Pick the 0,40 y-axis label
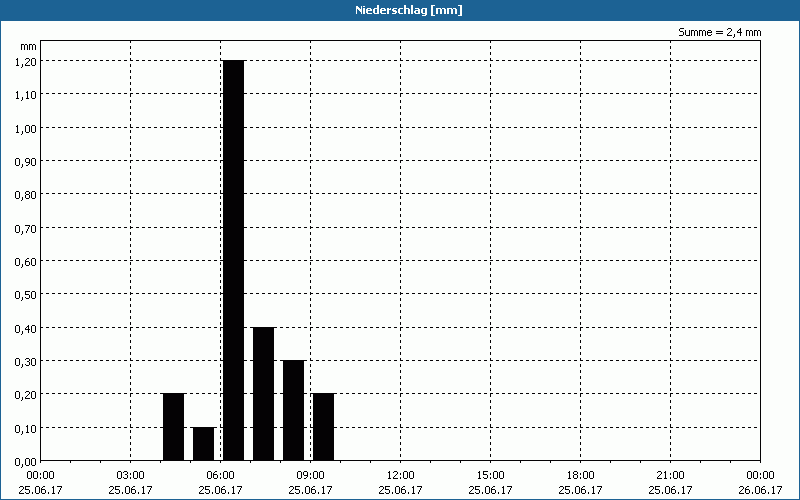This screenshot has height=500, width=800. 26,328
